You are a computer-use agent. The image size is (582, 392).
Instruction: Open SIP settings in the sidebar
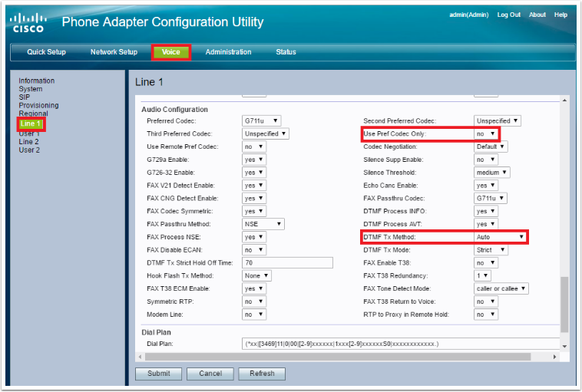[x=24, y=97]
